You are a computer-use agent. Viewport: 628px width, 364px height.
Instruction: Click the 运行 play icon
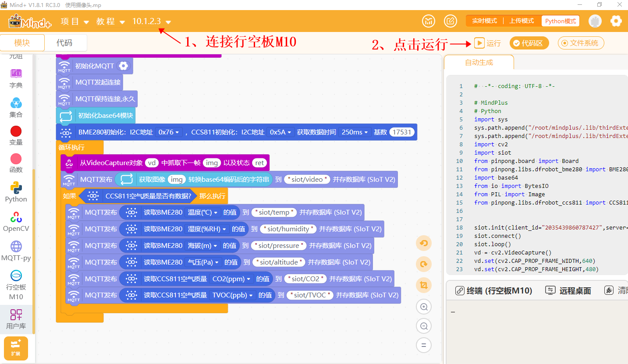479,43
